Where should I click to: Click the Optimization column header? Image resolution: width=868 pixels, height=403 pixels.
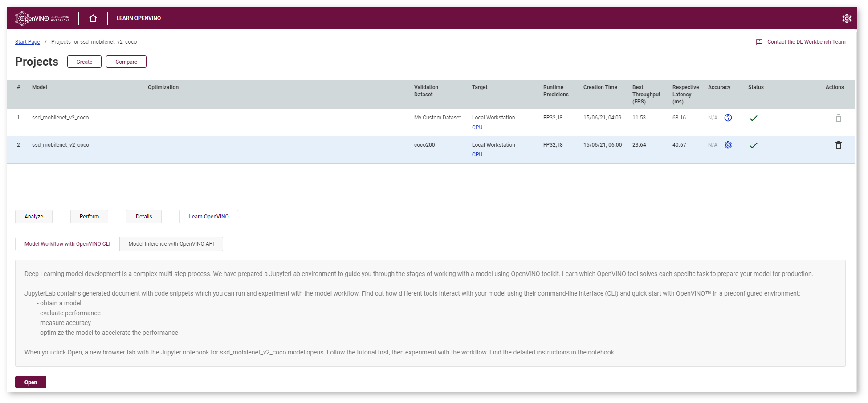coord(163,87)
